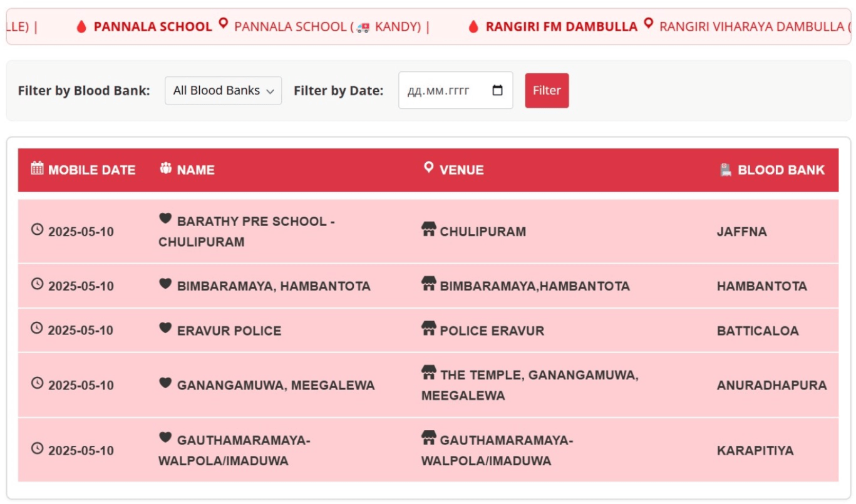
Task: Click the heart icon next to Eravur Police
Action: [165, 328]
